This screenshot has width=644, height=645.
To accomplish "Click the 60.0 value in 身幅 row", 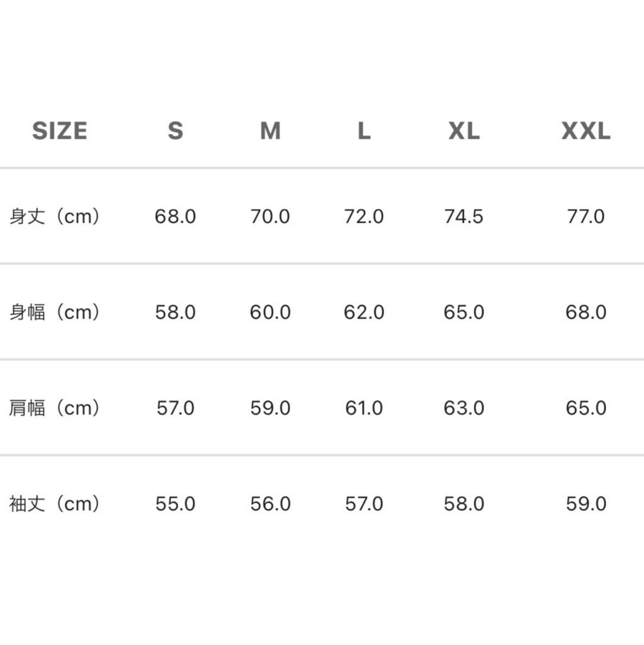I will [x=270, y=312].
